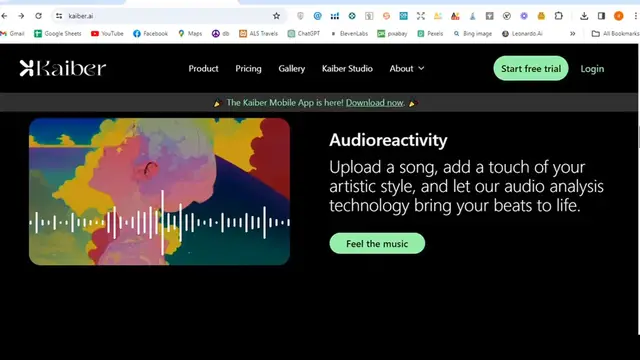
Task: Open the All Bookmarks folder
Action: [x=615, y=33]
